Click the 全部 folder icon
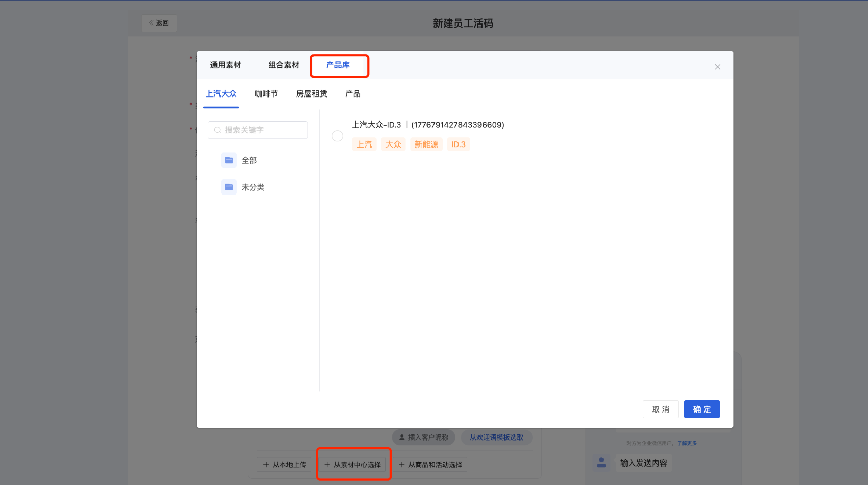This screenshot has width=868, height=485. (x=229, y=160)
